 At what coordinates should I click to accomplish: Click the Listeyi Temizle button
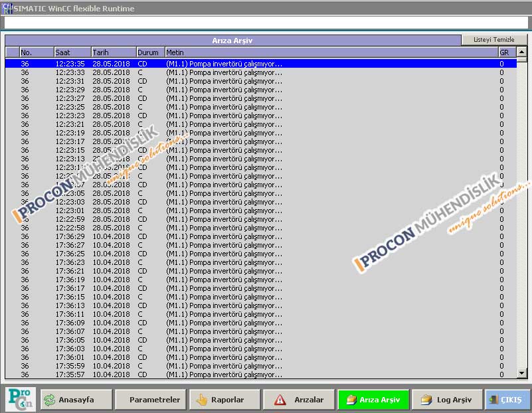pos(494,40)
